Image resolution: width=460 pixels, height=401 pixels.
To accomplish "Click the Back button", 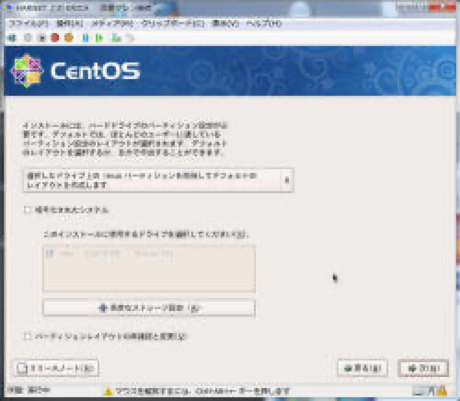I will coord(362,368).
